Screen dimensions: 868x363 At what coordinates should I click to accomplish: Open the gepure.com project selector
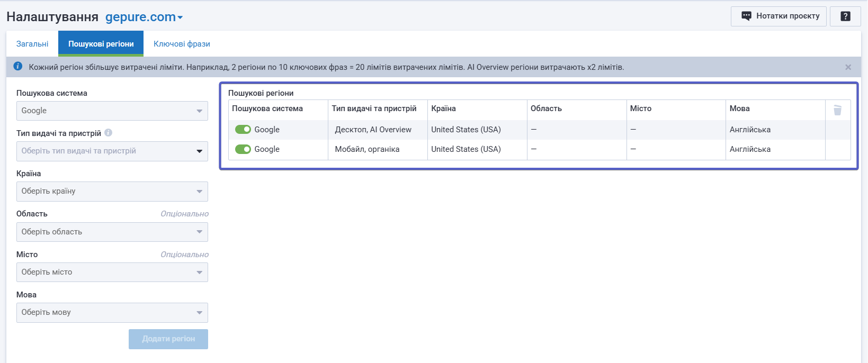tap(144, 17)
